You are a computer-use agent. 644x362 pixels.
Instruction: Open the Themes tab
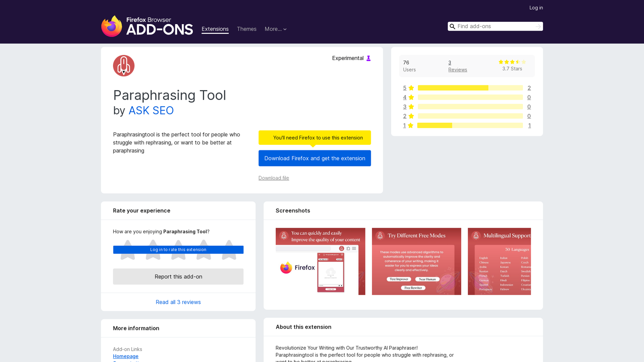click(247, 29)
